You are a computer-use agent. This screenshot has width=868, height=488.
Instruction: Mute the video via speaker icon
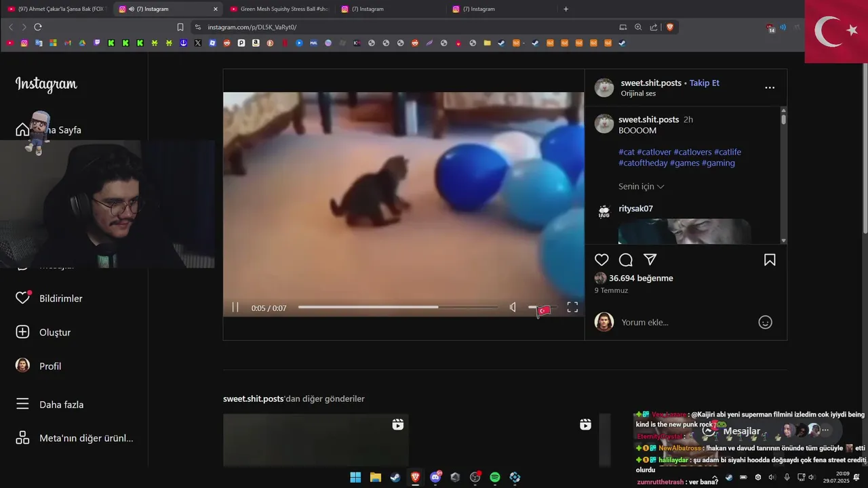tap(513, 308)
